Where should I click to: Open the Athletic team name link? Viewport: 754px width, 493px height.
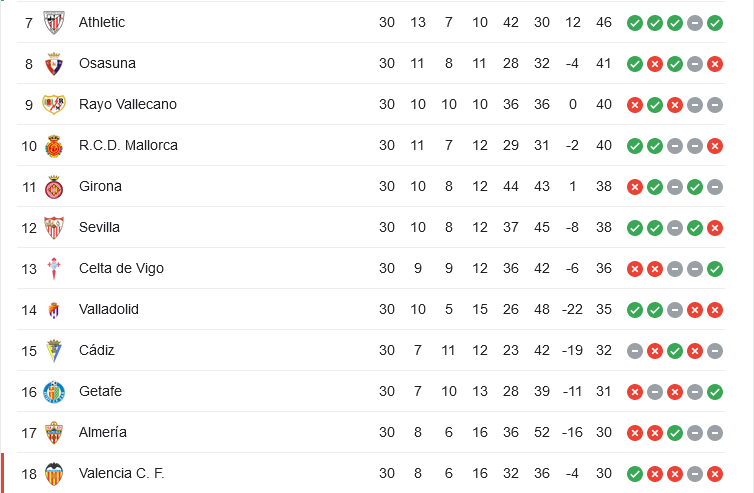click(x=102, y=22)
